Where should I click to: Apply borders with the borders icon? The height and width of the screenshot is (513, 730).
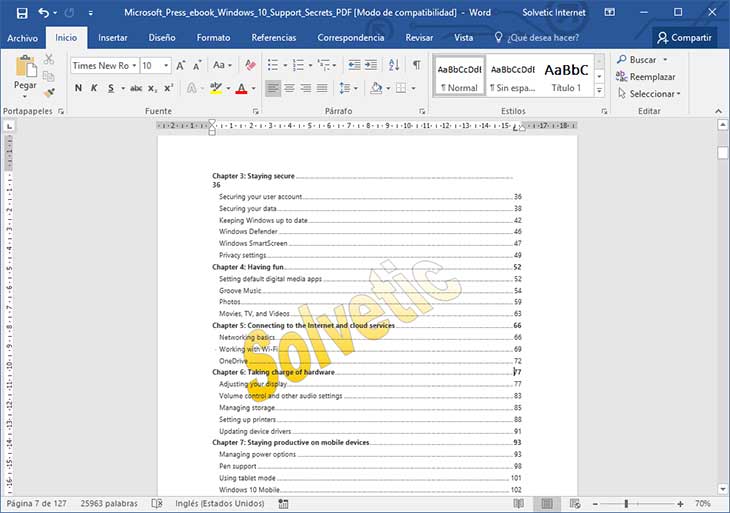click(401, 88)
